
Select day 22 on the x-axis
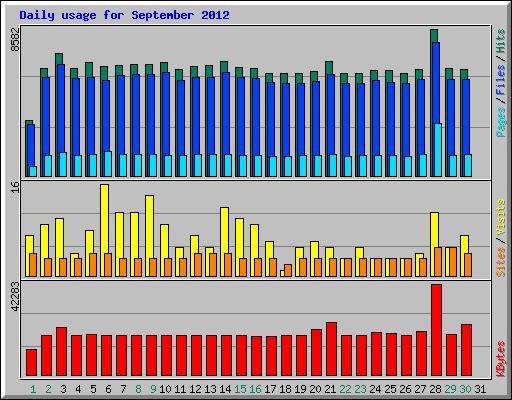tap(345, 389)
